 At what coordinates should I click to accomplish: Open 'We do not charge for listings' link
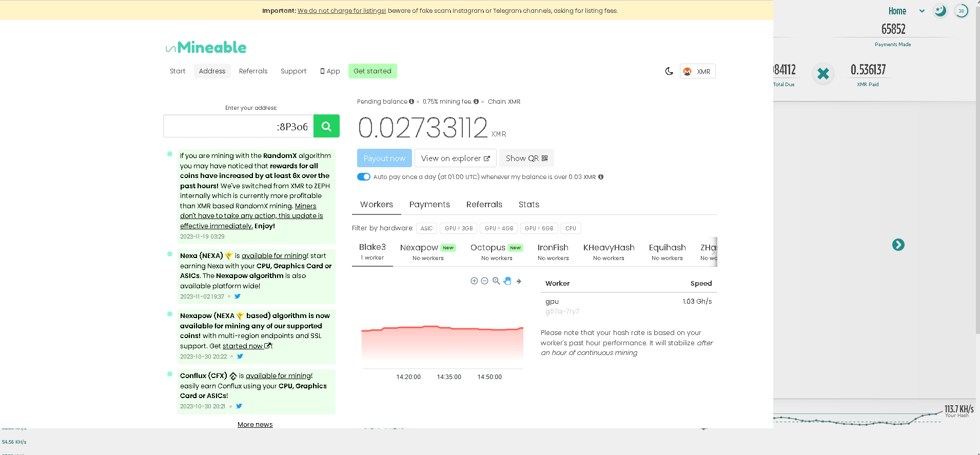tap(342, 11)
